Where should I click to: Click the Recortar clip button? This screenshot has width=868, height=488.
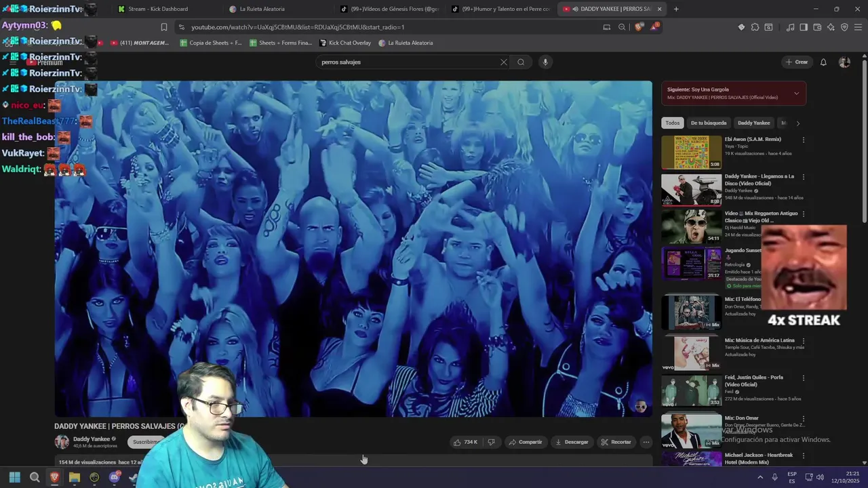click(616, 442)
